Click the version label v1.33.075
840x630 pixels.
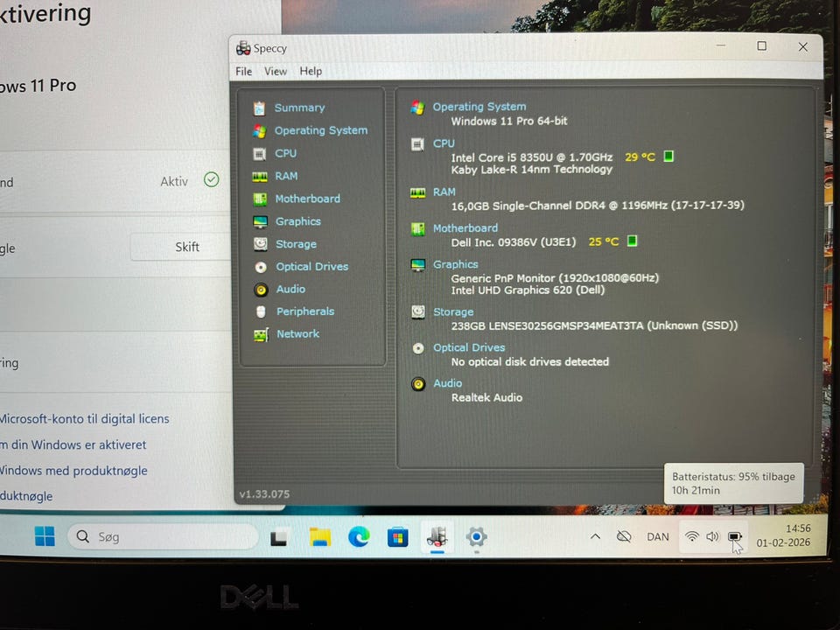coord(264,493)
